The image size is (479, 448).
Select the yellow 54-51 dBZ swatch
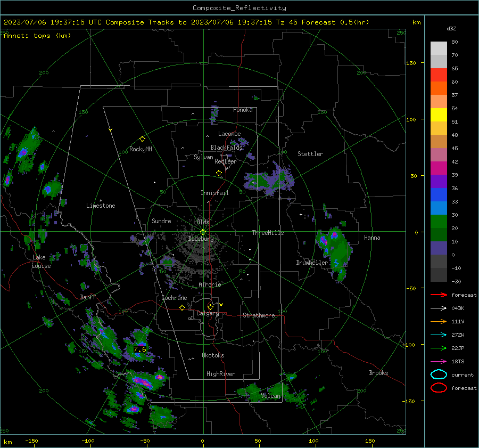[439, 115]
